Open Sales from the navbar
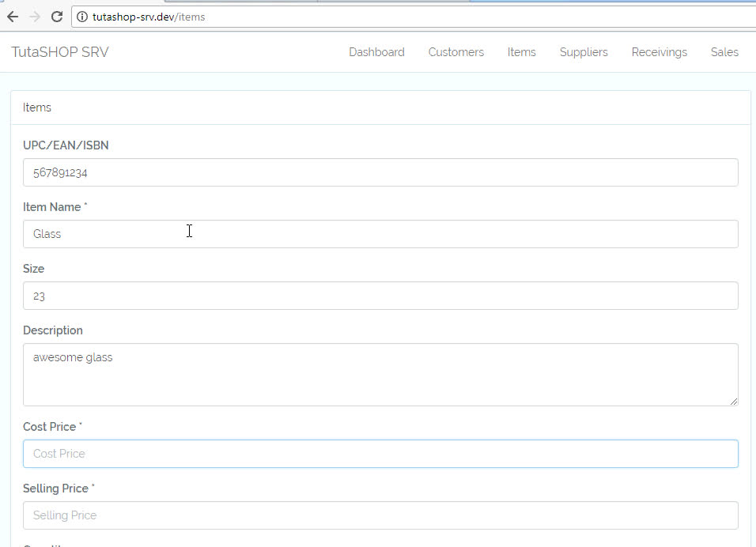This screenshot has width=756, height=547. click(x=724, y=52)
